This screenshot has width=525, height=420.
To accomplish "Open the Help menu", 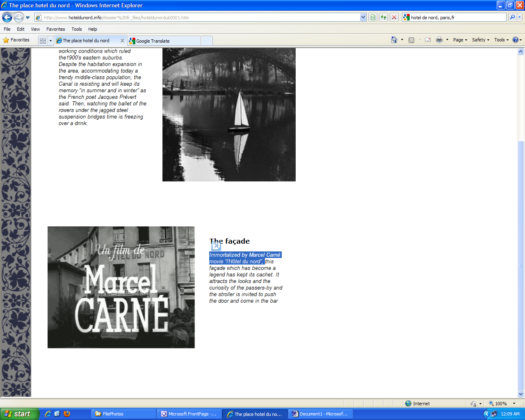I will click(92, 29).
